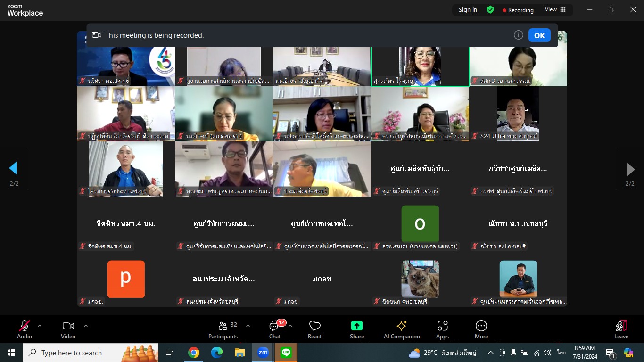Open the Windows Start menu
The image size is (644, 362).
coord(11,353)
